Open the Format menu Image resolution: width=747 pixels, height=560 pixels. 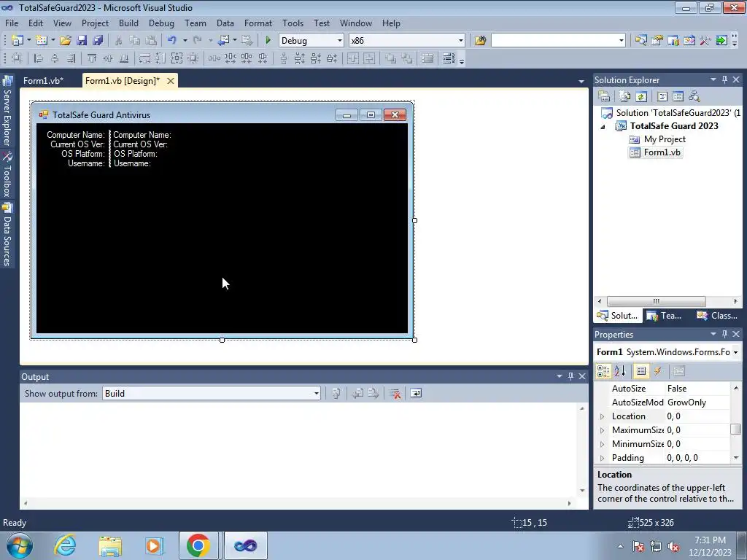point(258,23)
